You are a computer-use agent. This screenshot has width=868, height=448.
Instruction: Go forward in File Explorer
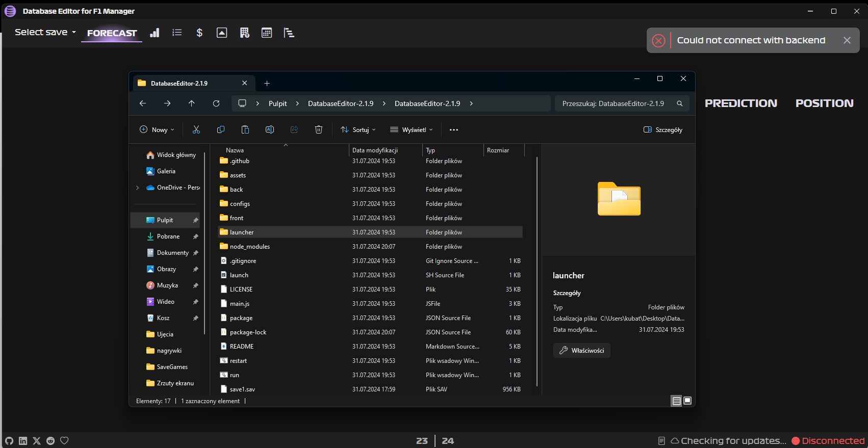click(167, 103)
